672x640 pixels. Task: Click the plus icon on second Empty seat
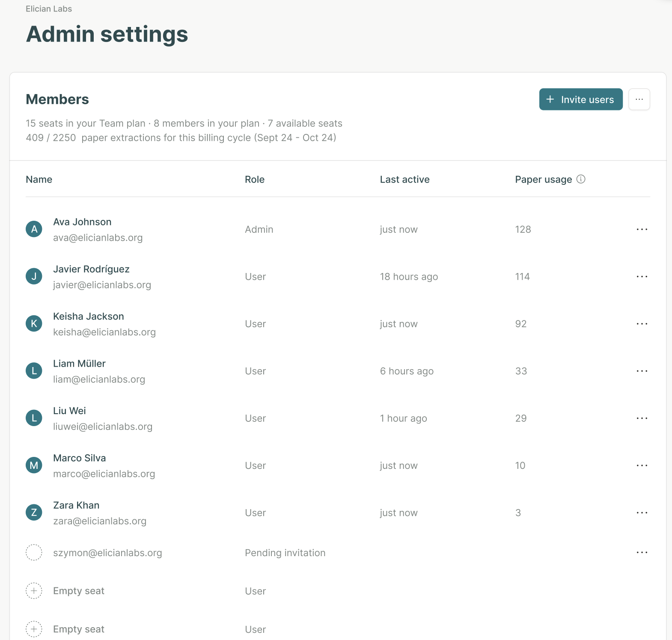(34, 629)
